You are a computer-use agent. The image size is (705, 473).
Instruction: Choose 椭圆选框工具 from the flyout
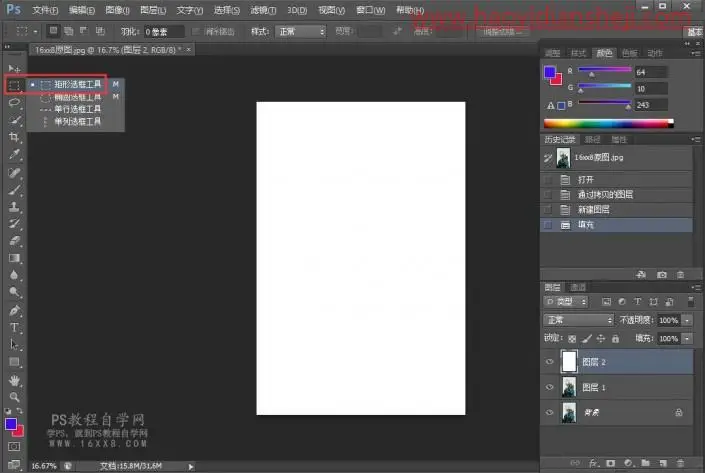pos(77,97)
